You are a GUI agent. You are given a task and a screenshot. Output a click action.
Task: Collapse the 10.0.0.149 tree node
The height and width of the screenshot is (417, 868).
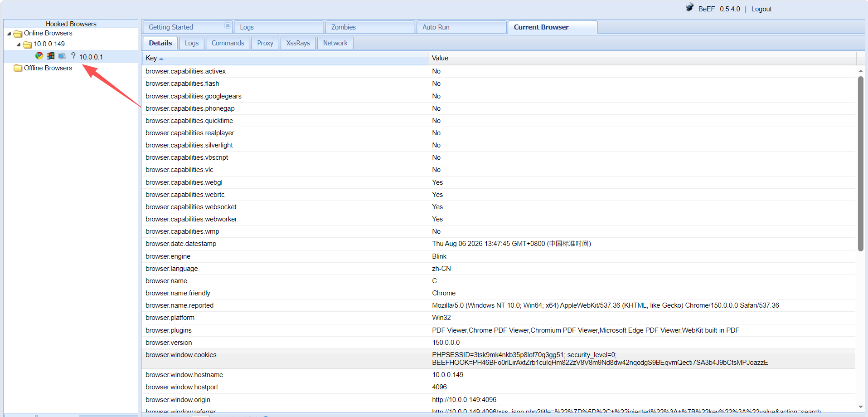(19, 44)
